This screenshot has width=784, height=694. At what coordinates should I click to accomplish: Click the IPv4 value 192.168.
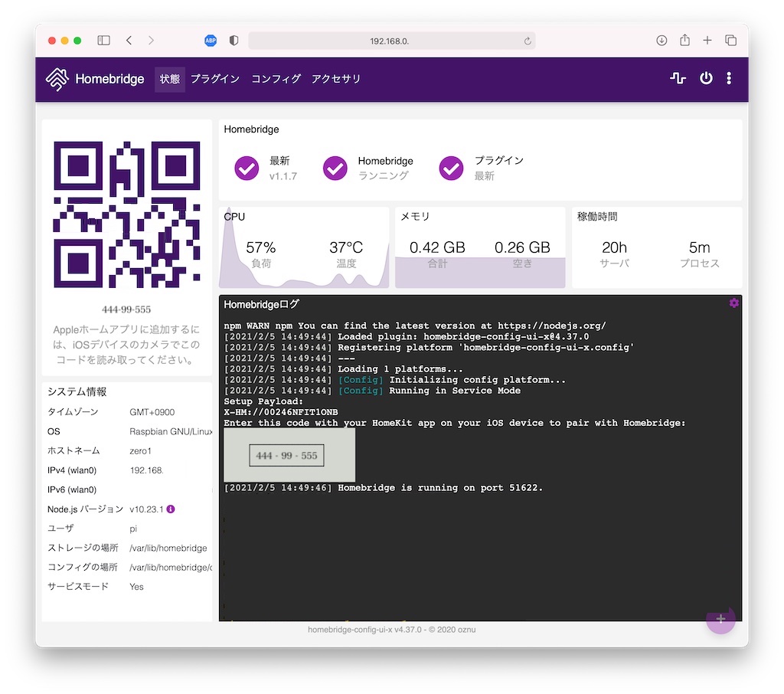tap(146, 470)
